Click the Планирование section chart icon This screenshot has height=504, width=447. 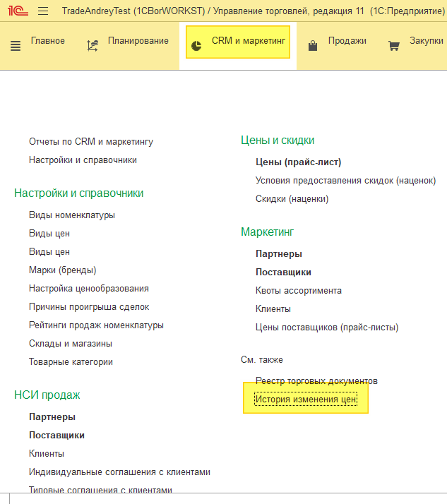pos(92,46)
